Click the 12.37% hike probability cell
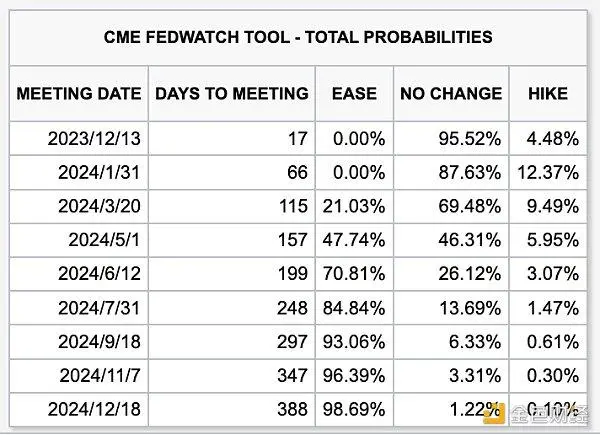 tap(549, 172)
